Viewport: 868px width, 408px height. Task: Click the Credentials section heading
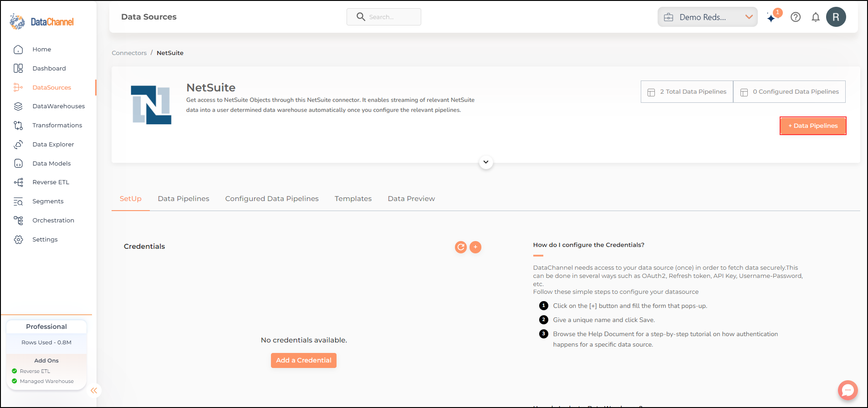coord(144,247)
